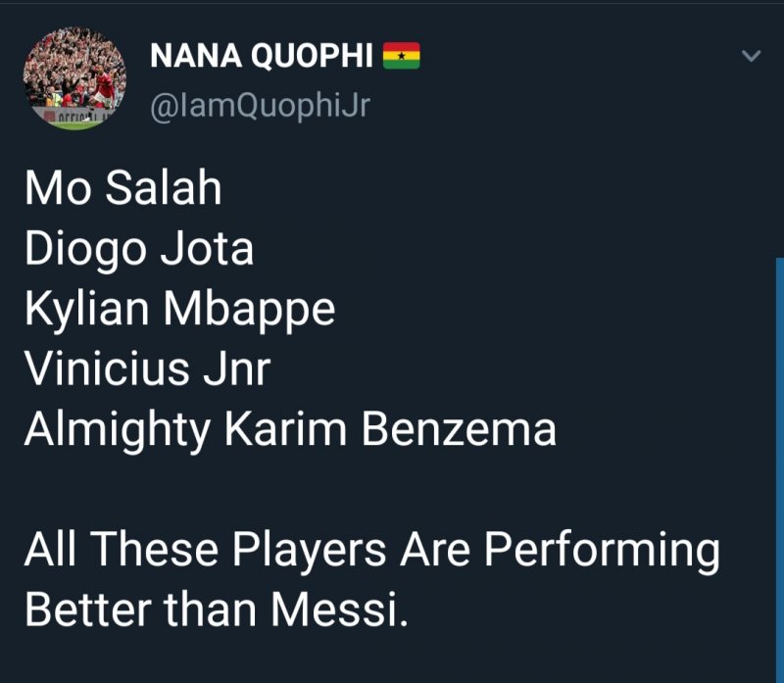Select the word Jnr in the tweet
Viewport: 784px width, 683px height.
coord(236,369)
